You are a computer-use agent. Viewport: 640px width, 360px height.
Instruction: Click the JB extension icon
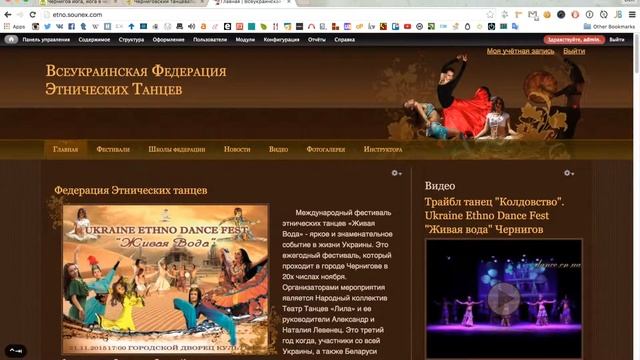tap(618, 15)
